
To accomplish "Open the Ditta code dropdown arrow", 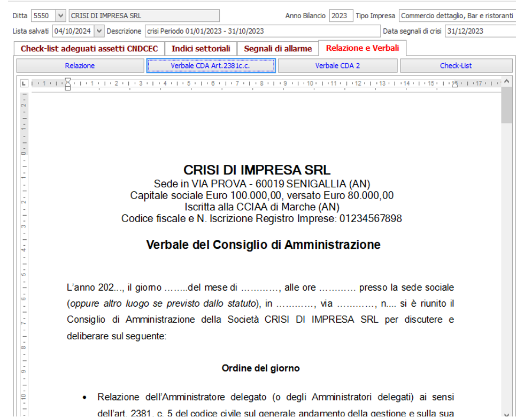I will pyautogui.click(x=60, y=16).
